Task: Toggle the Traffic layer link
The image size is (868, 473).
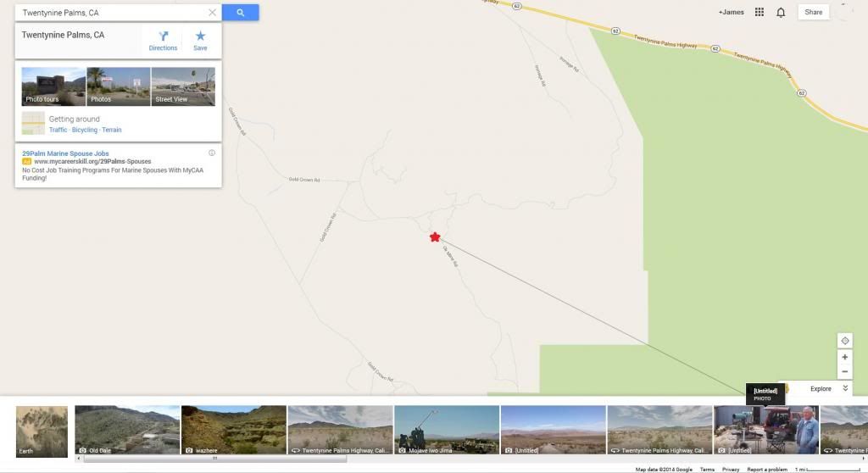Action: click(58, 130)
